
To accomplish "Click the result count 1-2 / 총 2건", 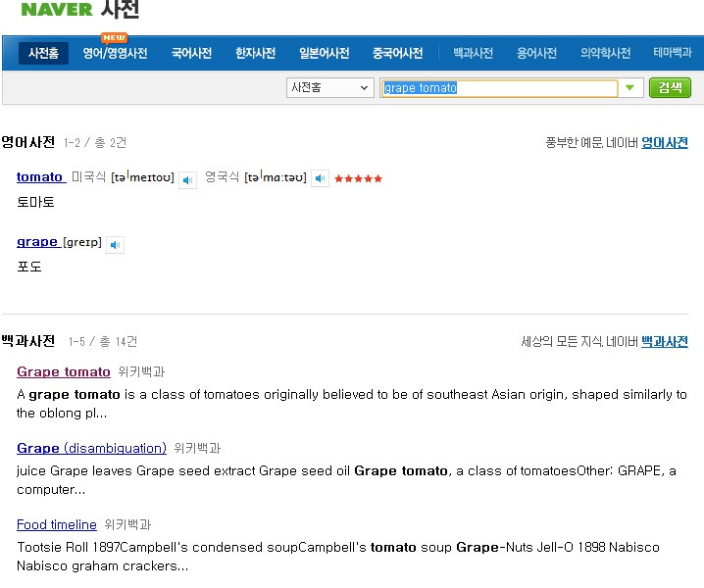I will (x=95, y=143).
